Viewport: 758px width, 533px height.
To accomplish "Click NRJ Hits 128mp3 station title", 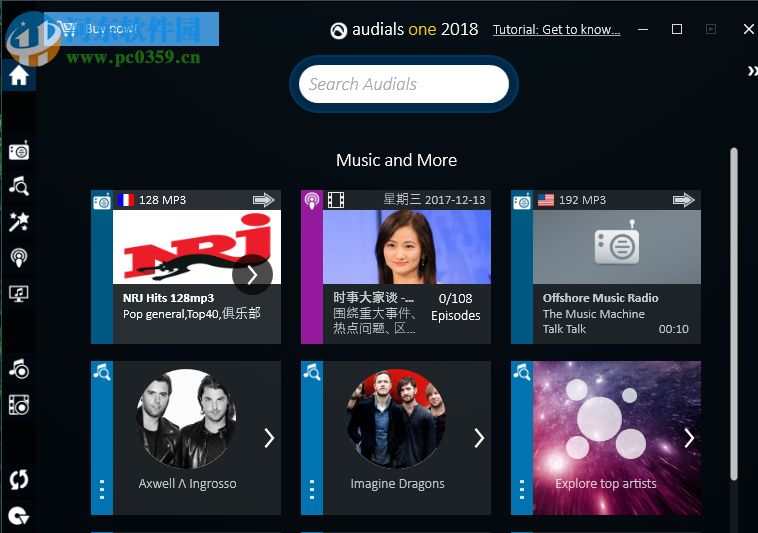I will [x=168, y=298].
